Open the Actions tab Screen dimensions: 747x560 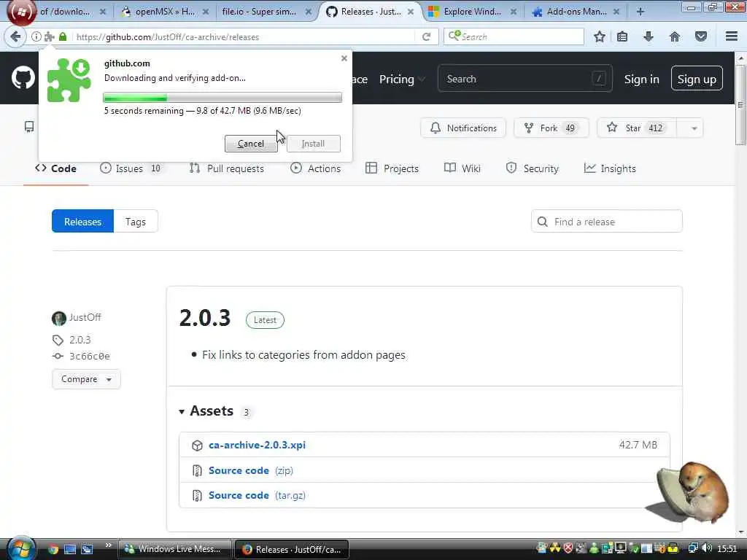pyautogui.click(x=315, y=168)
